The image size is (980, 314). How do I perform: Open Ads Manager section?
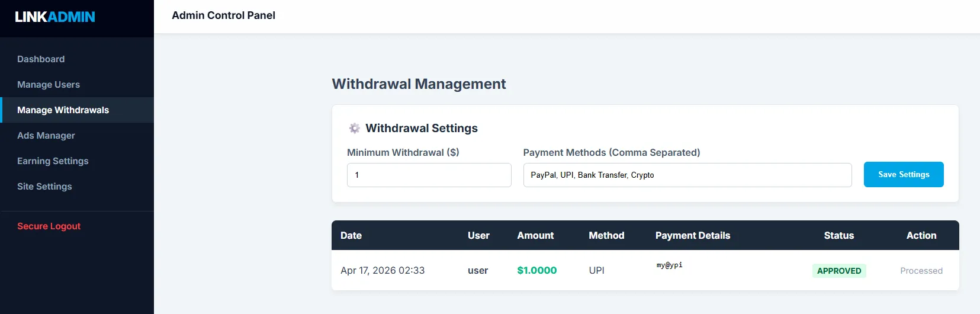click(x=46, y=136)
